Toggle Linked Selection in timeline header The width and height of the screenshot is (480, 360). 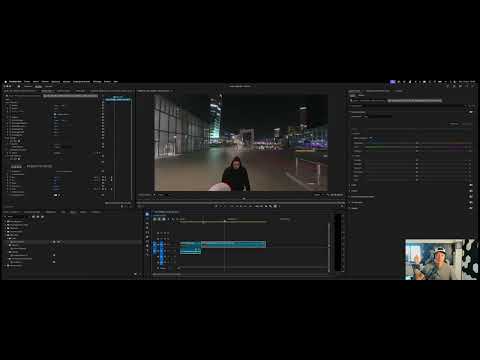click(164, 219)
